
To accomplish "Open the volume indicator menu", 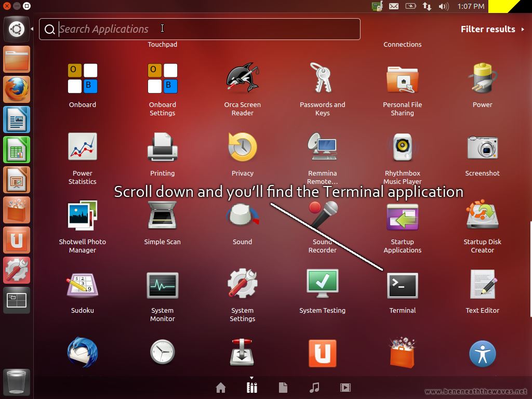I will 444,6.
